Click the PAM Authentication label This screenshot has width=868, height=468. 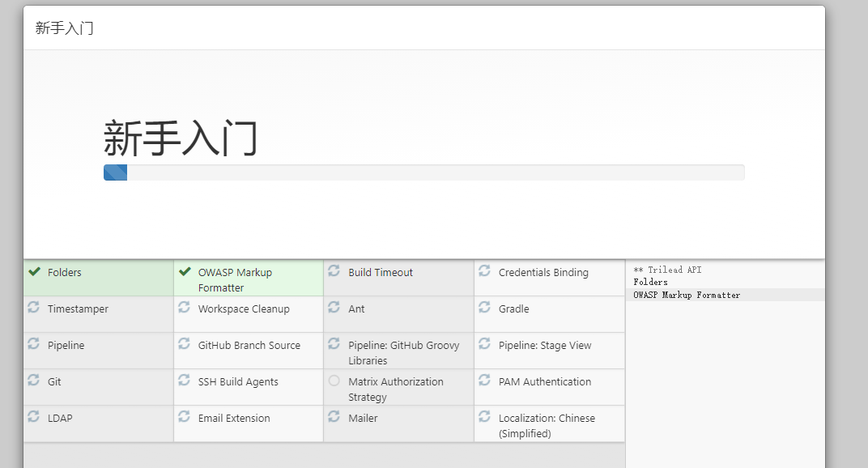click(545, 382)
